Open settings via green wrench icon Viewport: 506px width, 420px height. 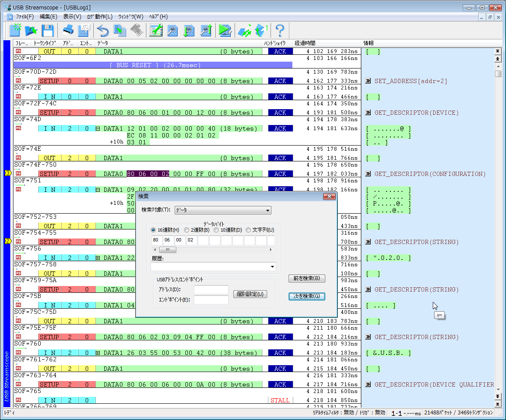[x=156, y=31]
